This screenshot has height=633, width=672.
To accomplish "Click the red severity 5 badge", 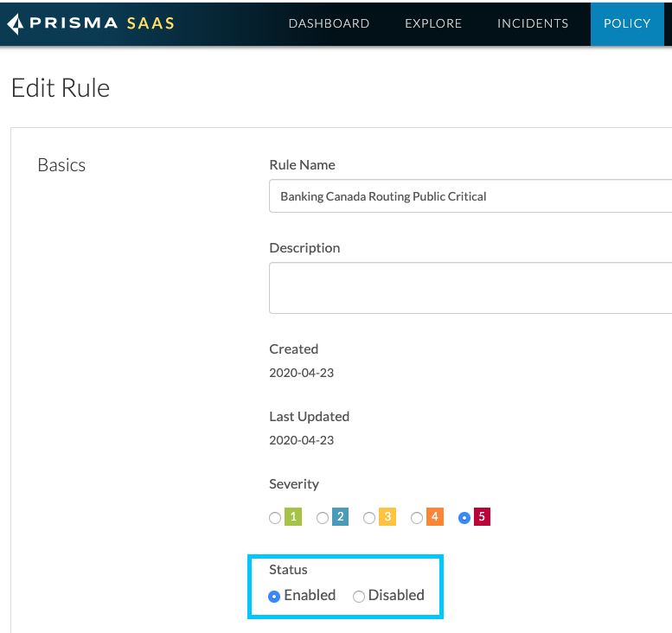I will point(482,517).
